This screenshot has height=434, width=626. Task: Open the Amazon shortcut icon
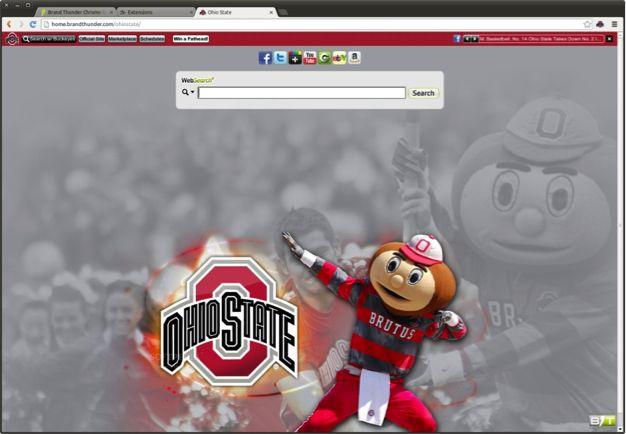(x=354, y=58)
